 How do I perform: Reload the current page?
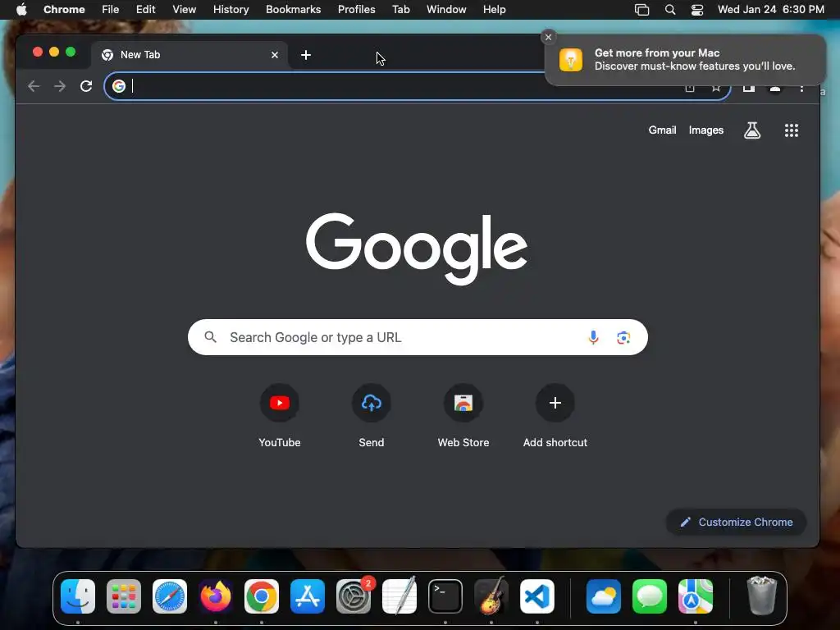pyautogui.click(x=85, y=86)
